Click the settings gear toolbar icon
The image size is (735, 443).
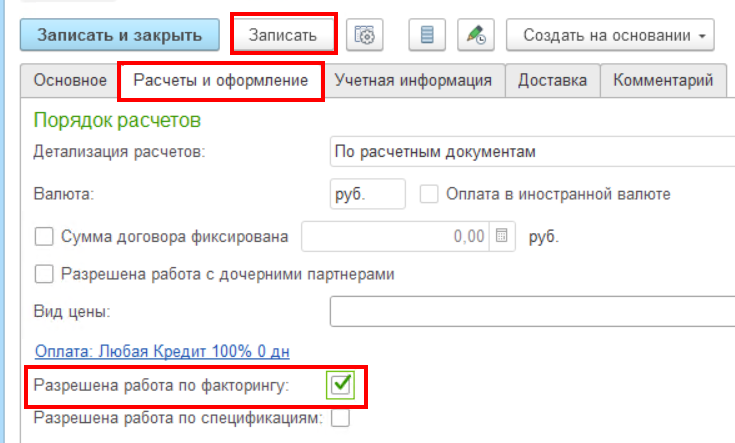point(364,35)
